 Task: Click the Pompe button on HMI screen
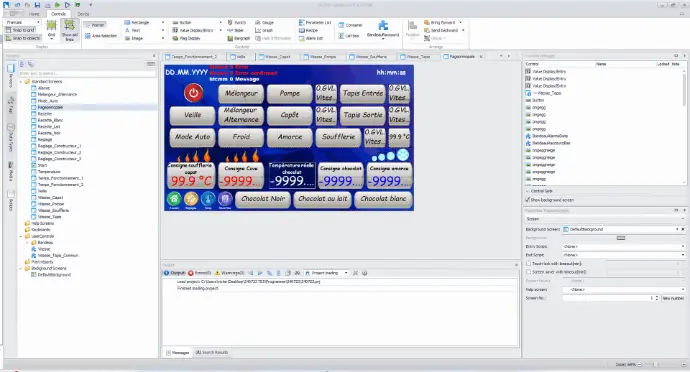pos(290,93)
